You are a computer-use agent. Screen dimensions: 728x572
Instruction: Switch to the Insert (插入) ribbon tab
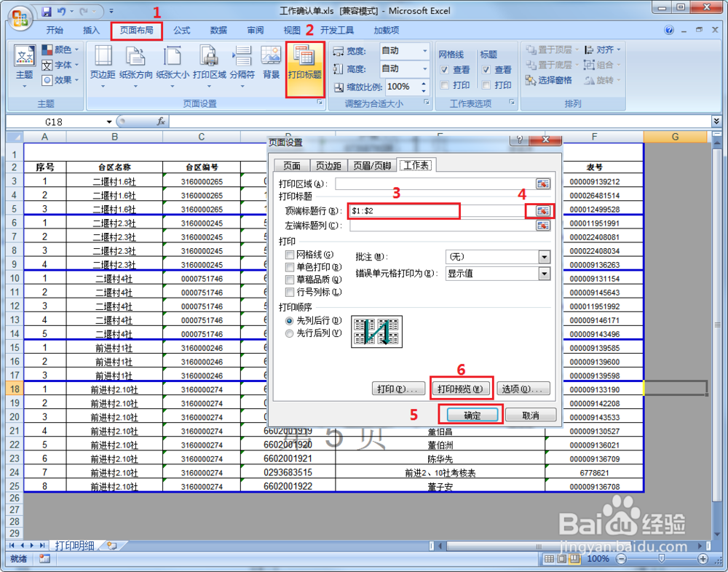(91, 30)
